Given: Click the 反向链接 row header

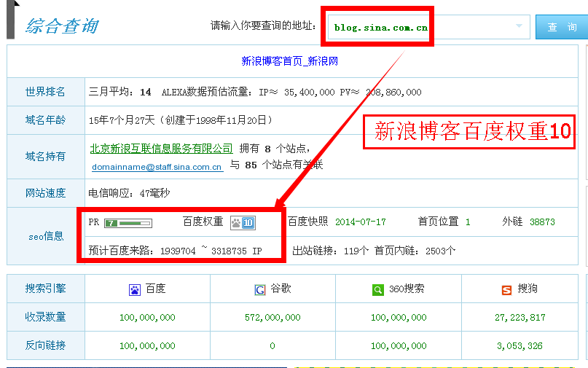Looking at the screenshot, I should click(45, 345).
